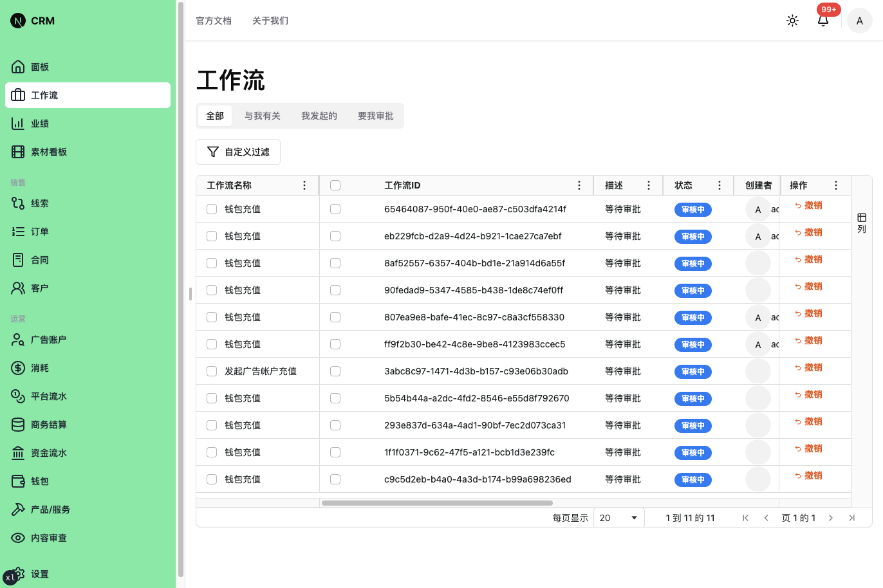Open the 每页显示 page size dropdown
Image resolution: width=883 pixels, height=588 pixels.
pos(618,517)
